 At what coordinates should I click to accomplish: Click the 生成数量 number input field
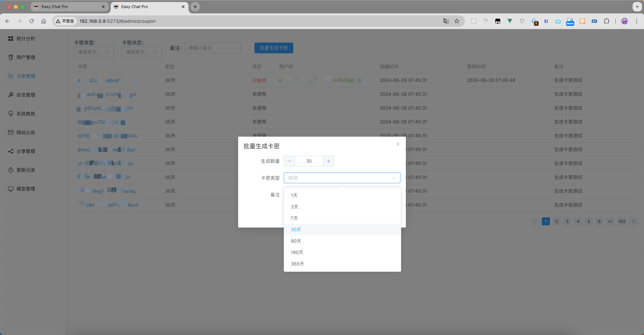pos(309,161)
